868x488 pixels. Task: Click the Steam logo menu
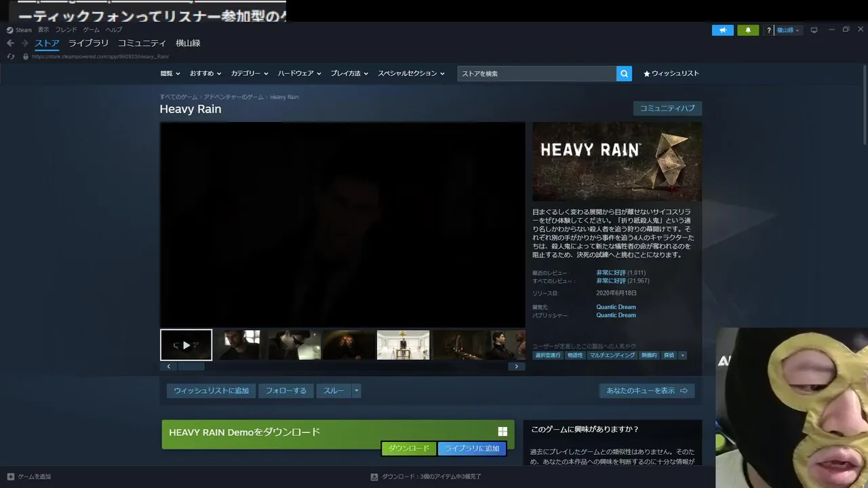pyautogui.click(x=19, y=30)
